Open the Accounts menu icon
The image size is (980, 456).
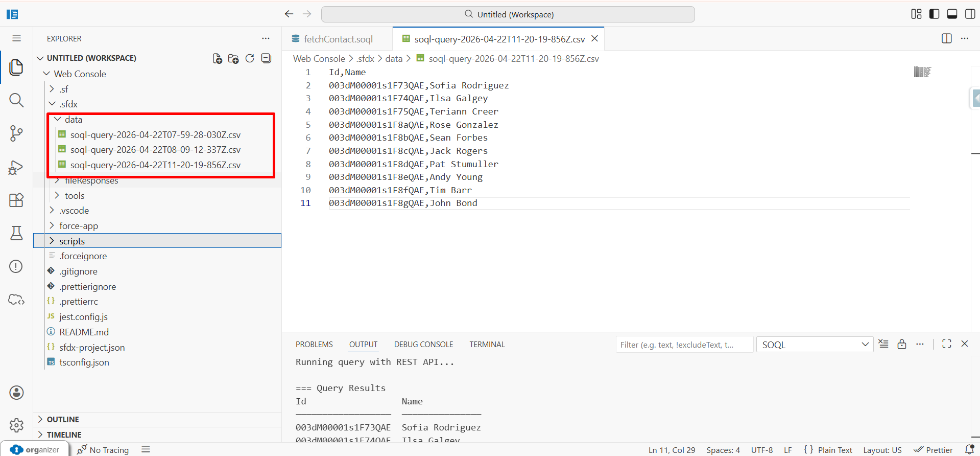(x=16, y=393)
